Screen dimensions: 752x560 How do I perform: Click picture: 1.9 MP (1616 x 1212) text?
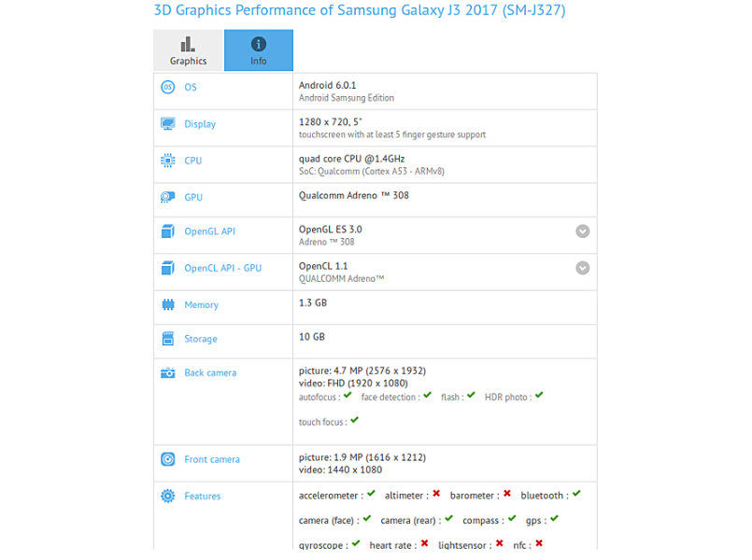click(362, 457)
